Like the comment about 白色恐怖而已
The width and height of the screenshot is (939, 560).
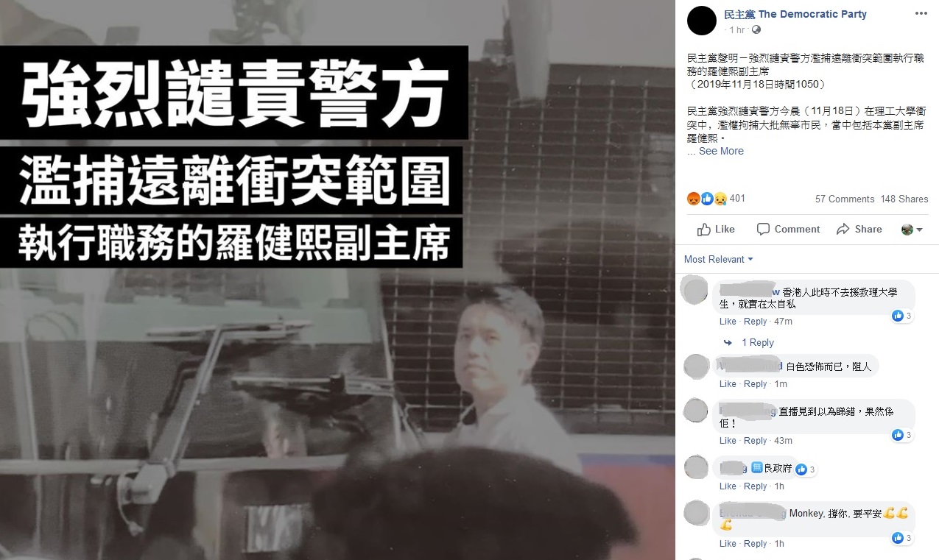tap(728, 384)
